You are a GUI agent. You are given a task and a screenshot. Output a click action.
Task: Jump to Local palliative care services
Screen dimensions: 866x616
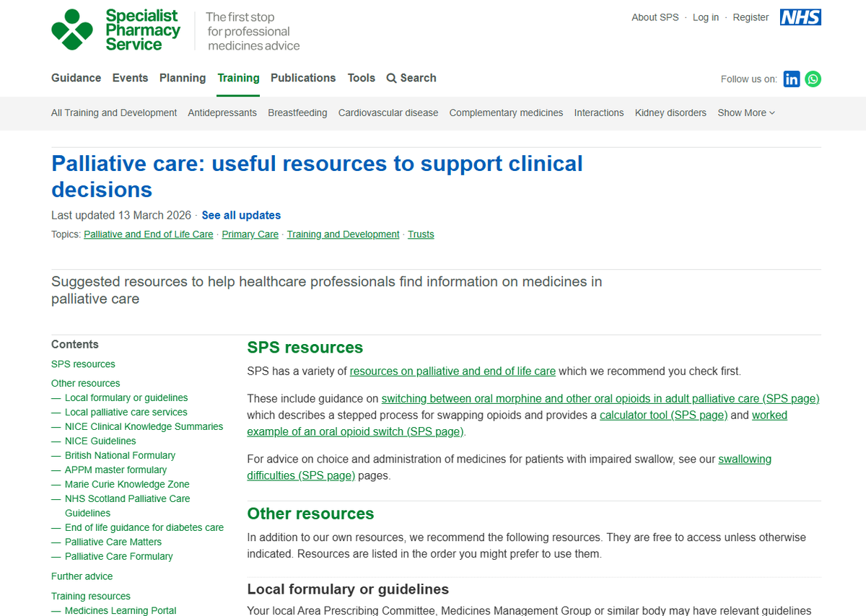coord(126,412)
